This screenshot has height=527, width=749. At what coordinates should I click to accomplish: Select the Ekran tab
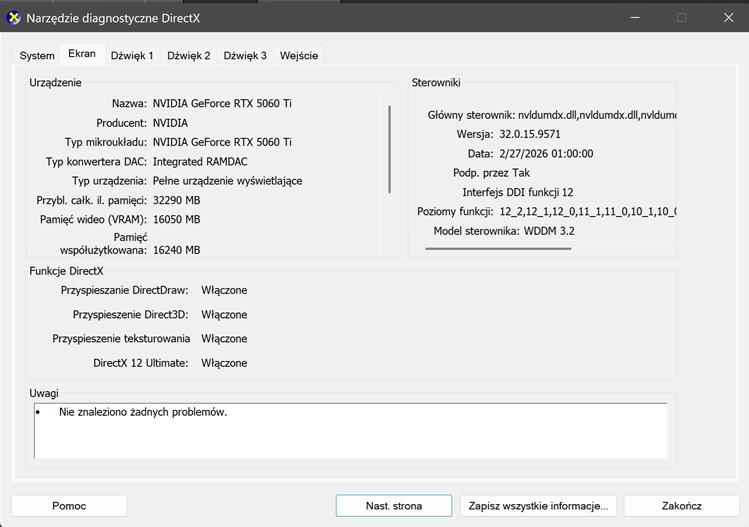tap(82, 55)
